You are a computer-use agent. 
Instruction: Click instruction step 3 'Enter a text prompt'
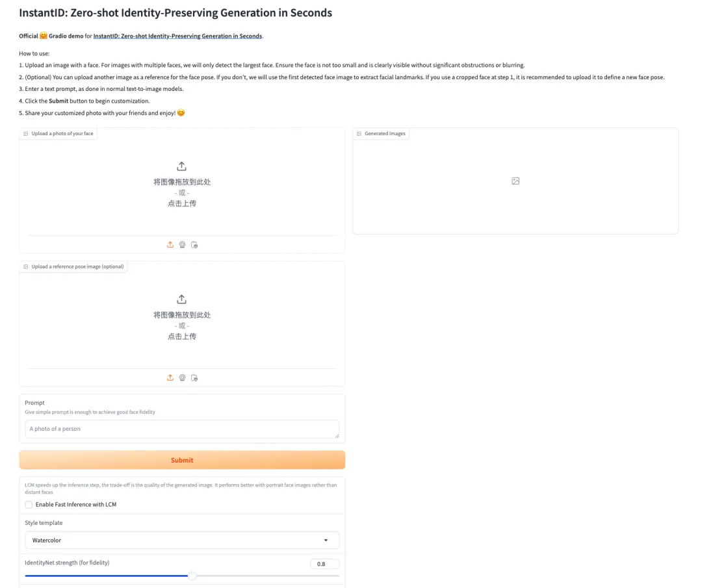pyautogui.click(x=101, y=89)
